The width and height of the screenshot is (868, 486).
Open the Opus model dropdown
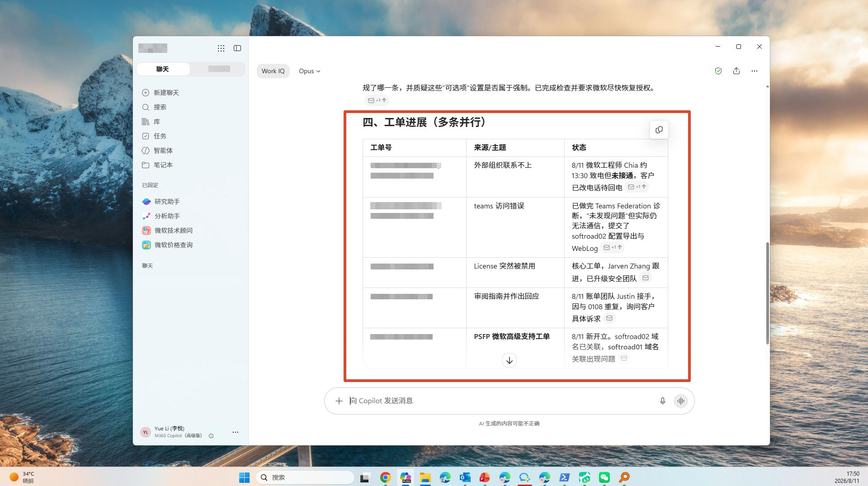pos(309,71)
